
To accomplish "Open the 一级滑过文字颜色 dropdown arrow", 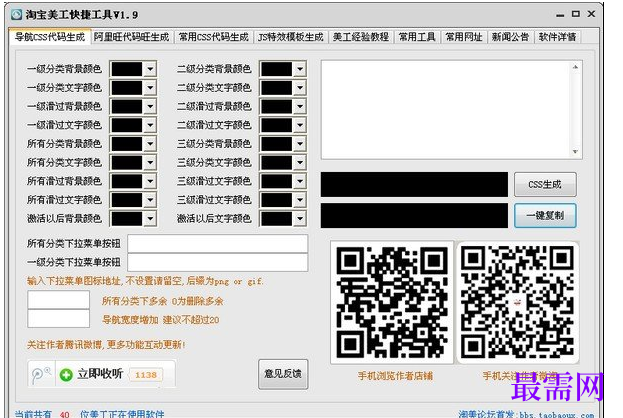I will click(150, 125).
